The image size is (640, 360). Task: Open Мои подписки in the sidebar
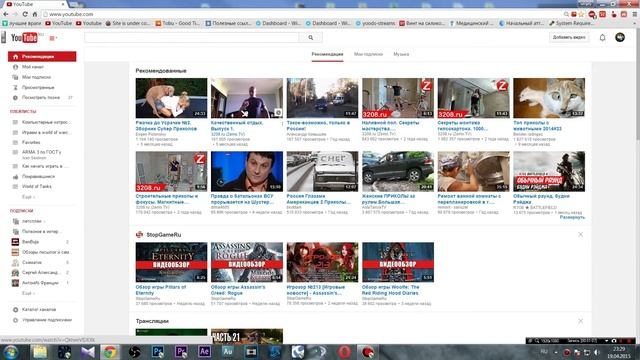click(x=36, y=77)
